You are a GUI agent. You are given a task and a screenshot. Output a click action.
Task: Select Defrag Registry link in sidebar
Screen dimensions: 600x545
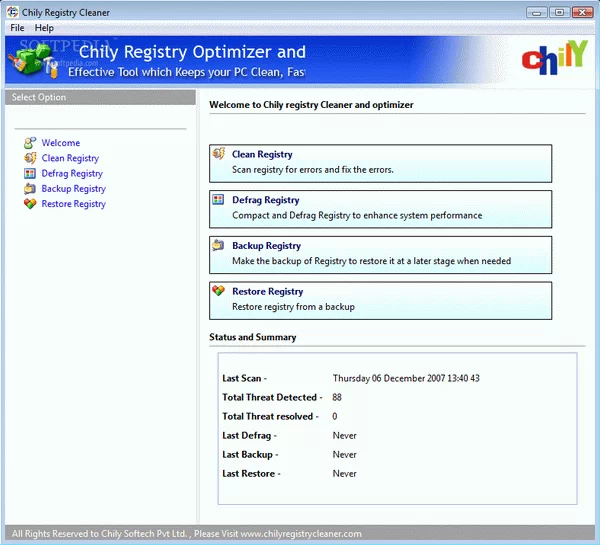[x=72, y=173]
